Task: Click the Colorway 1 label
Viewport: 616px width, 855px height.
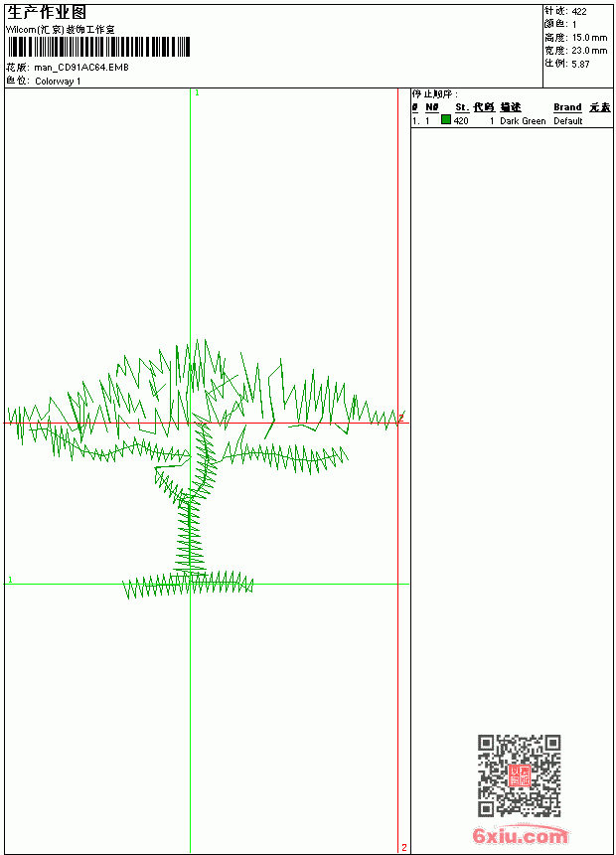Action: pos(58,82)
